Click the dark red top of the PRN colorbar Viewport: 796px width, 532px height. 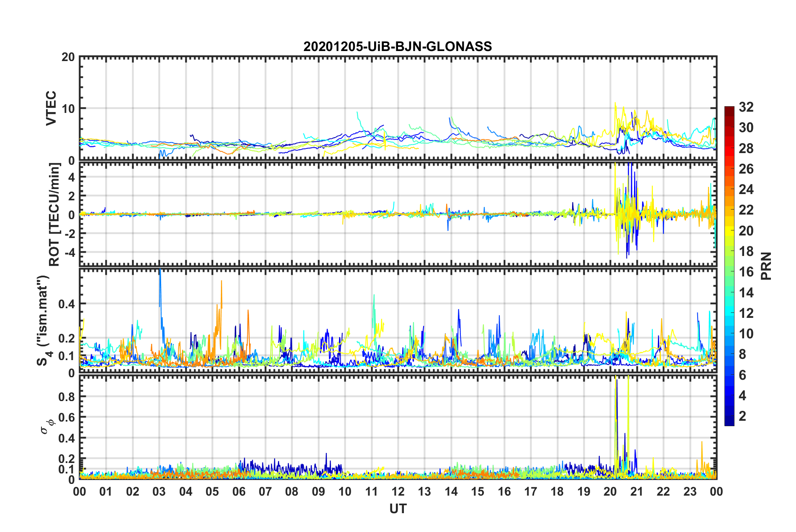[729, 111]
